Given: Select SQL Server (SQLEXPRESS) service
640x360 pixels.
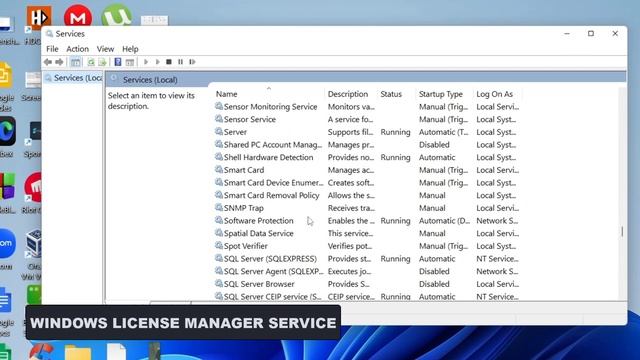Looking at the screenshot, I should point(270,258).
